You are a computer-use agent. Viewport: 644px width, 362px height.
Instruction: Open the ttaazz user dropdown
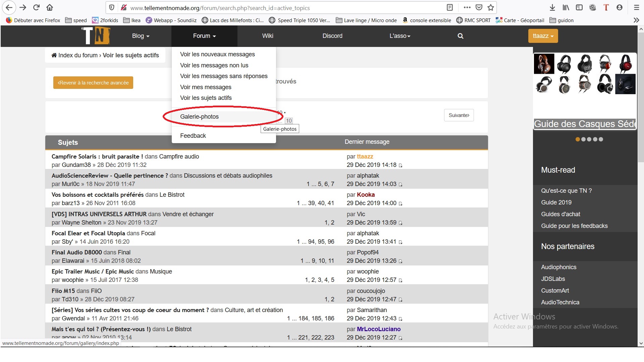click(x=543, y=36)
